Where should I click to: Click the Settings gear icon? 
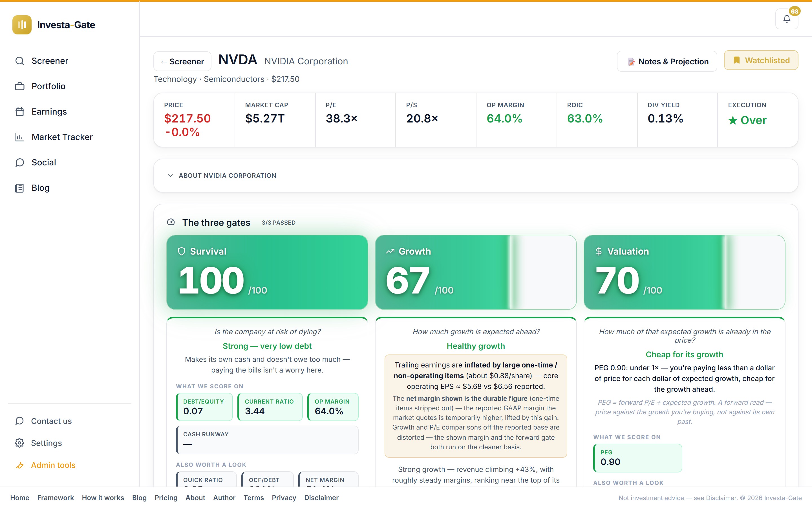(x=19, y=443)
